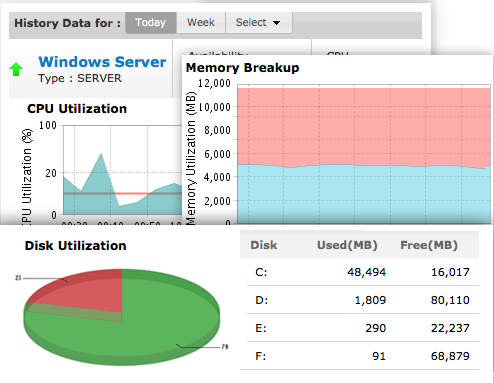Click the blue free-memory area in chart
This screenshot has height=383, width=494.
[363, 195]
